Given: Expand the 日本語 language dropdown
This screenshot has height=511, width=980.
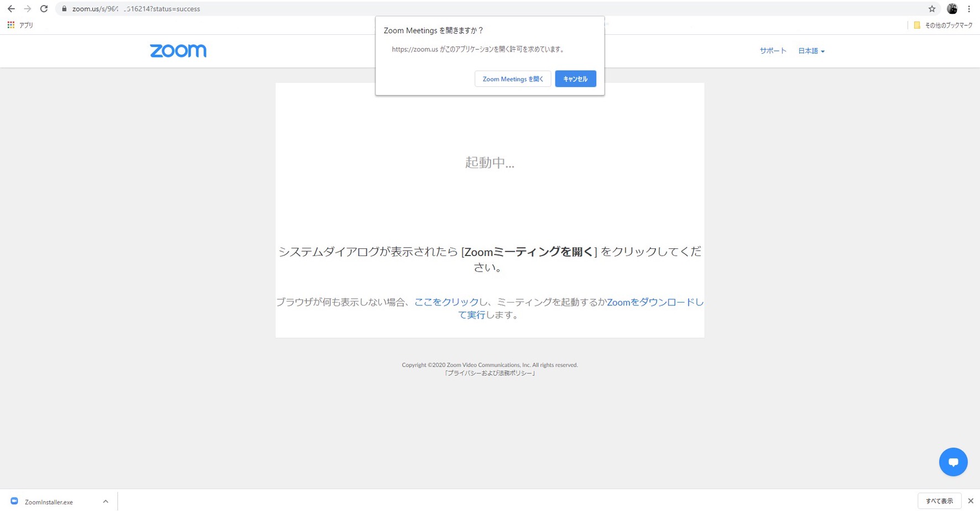Looking at the screenshot, I should coord(811,51).
